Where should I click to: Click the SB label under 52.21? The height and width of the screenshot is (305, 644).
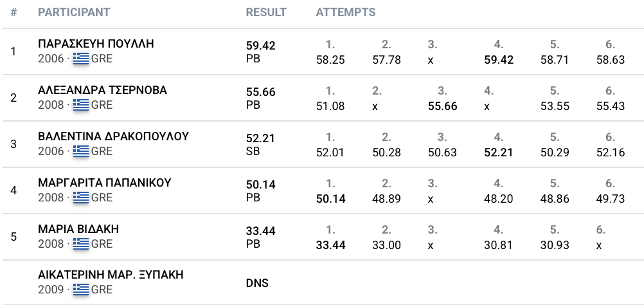pos(253,151)
